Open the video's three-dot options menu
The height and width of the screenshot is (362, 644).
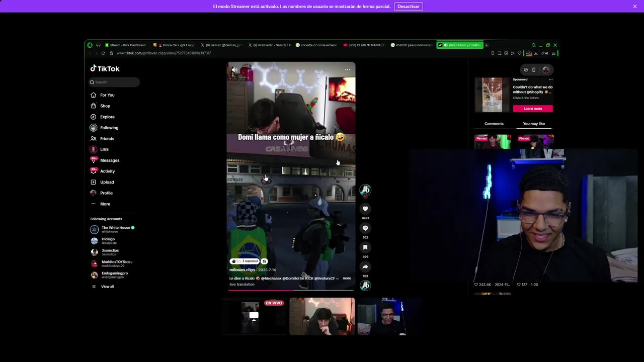tap(347, 70)
